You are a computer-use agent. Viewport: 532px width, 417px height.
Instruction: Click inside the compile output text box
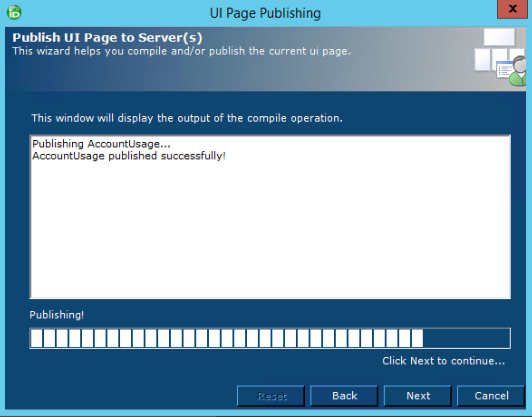point(270,217)
